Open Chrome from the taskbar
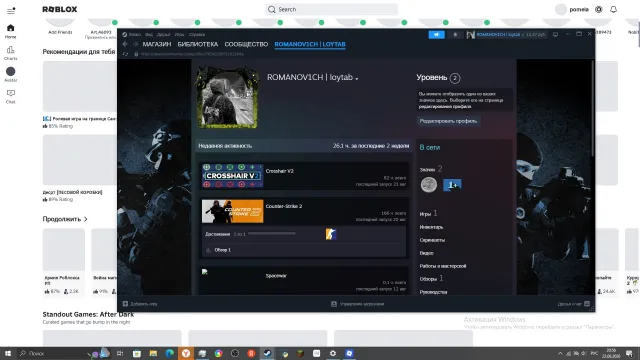The height and width of the screenshot is (360, 640). click(x=218, y=353)
